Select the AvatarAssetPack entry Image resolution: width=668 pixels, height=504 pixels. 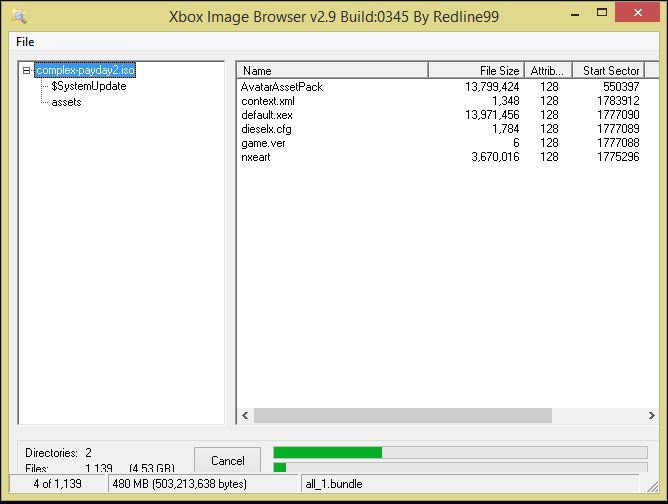click(x=282, y=87)
